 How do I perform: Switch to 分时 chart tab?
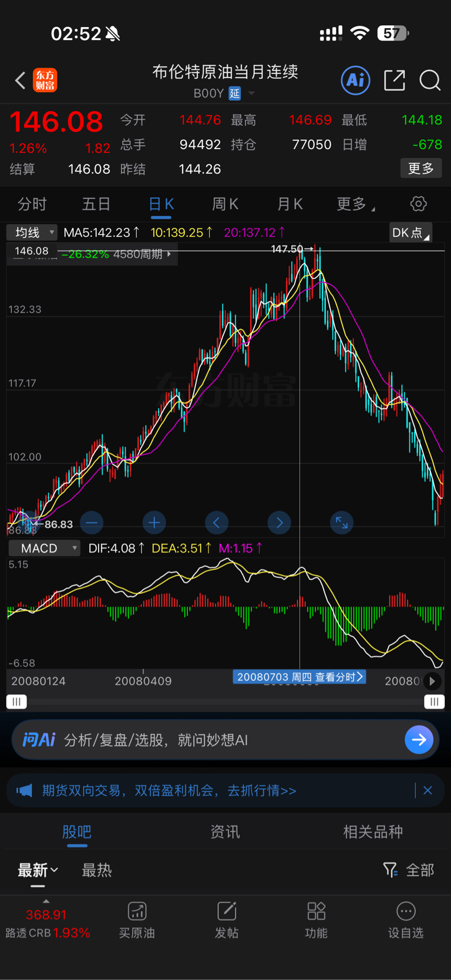pos(32,204)
